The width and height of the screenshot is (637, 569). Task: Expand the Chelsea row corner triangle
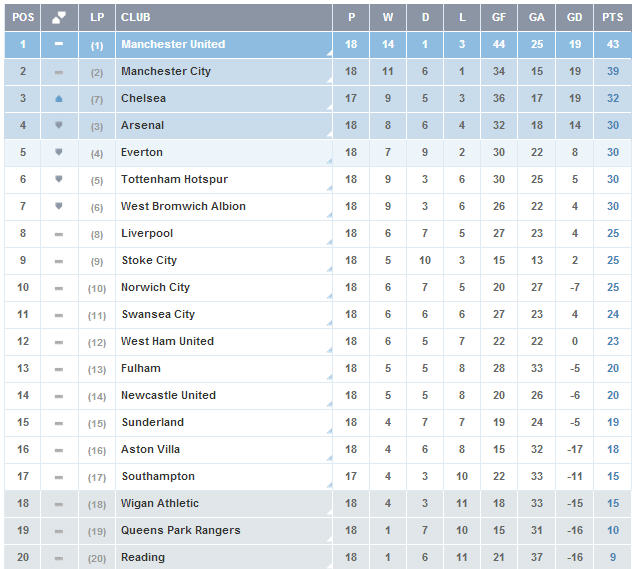click(x=328, y=108)
